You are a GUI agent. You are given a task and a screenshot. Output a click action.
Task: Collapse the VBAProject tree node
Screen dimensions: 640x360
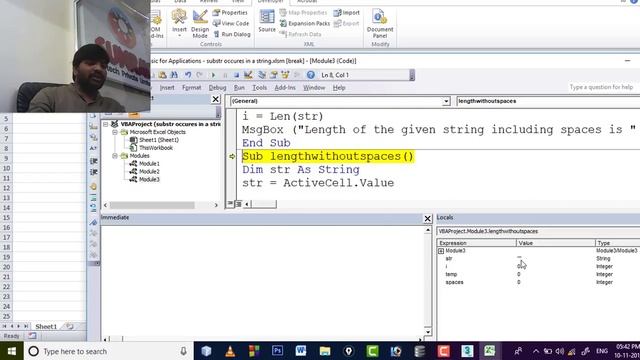[106, 124]
